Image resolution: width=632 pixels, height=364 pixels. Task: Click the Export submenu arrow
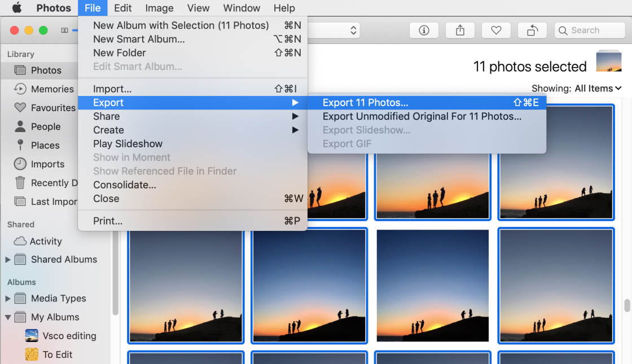click(295, 102)
